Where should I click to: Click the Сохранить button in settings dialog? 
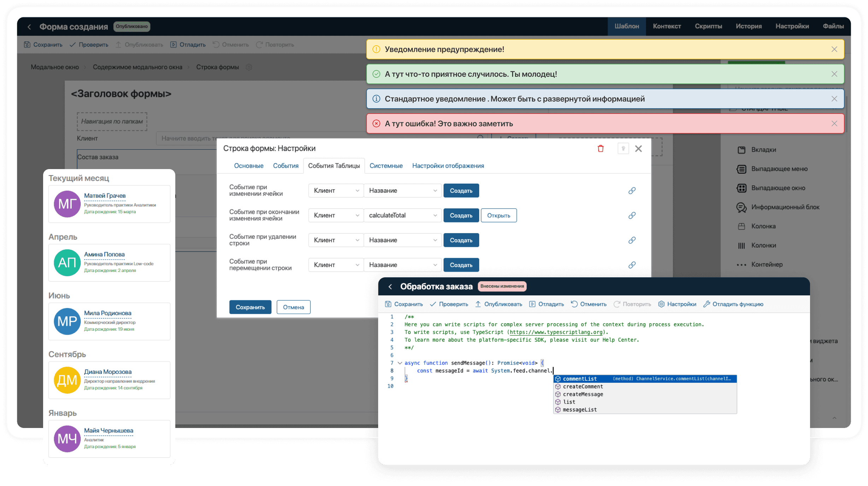[250, 307]
